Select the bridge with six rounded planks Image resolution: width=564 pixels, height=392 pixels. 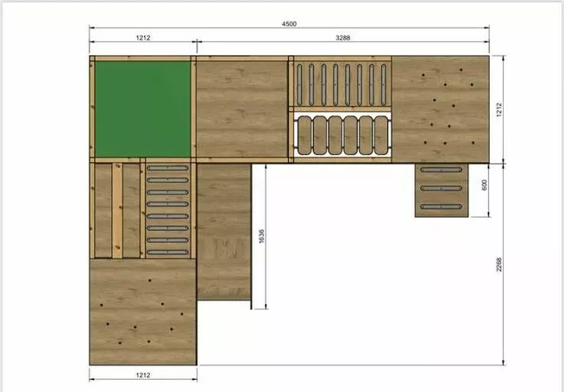(x=341, y=136)
